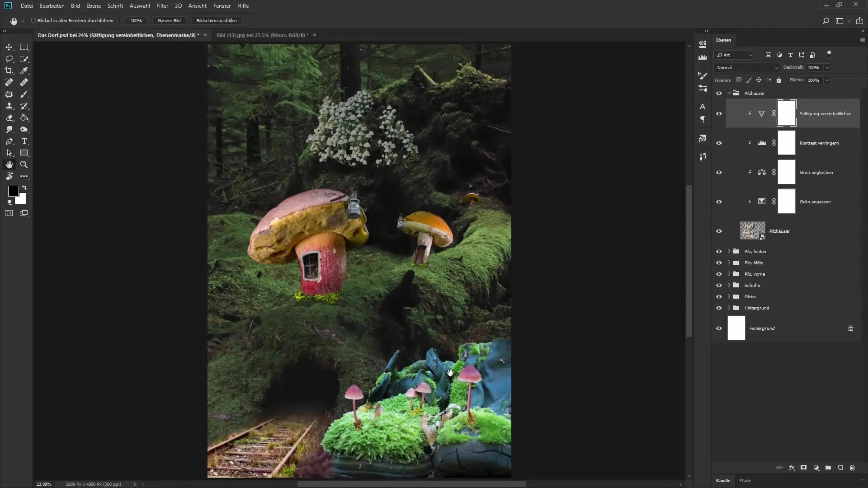The height and width of the screenshot is (488, 868).
Task: Select the Eyedropper tool
Action: [x=24, y=70]
